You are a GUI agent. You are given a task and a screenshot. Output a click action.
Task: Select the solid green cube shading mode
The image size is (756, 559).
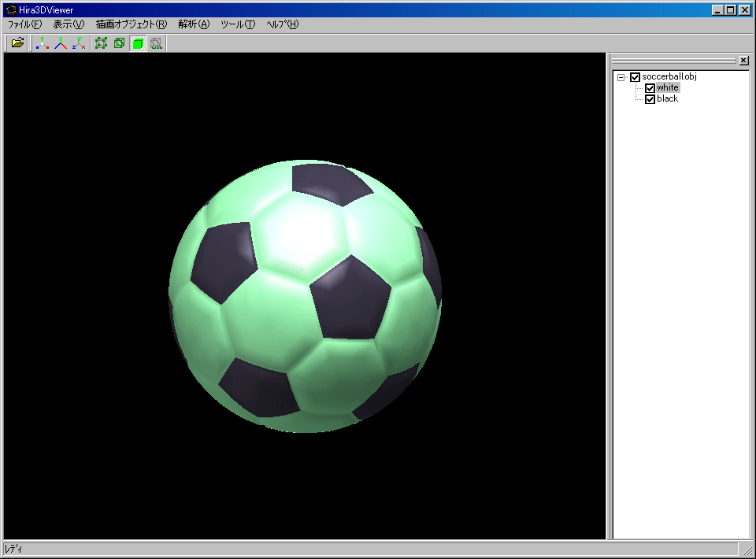click(138, 43)
